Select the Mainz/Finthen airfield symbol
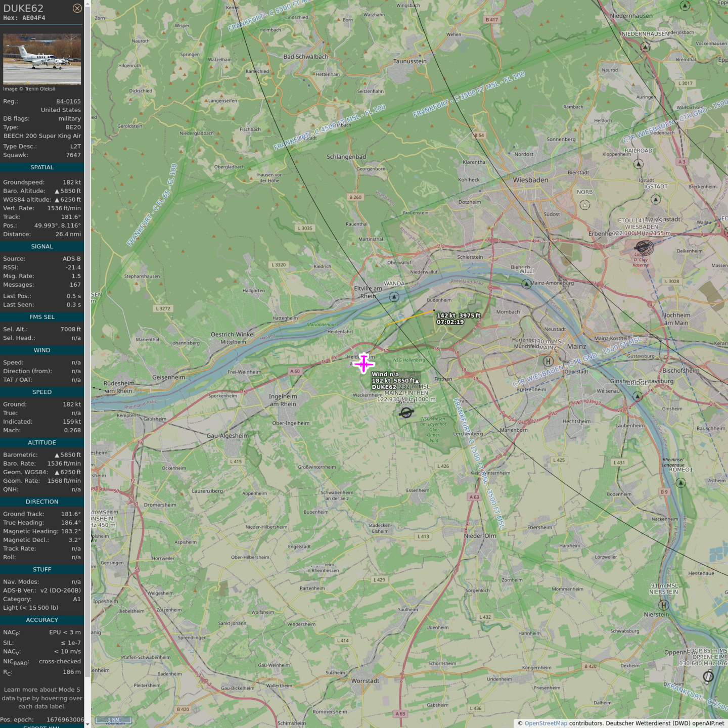Image resolution: width=728 pixels, height=728 pixels. (406, 413)
